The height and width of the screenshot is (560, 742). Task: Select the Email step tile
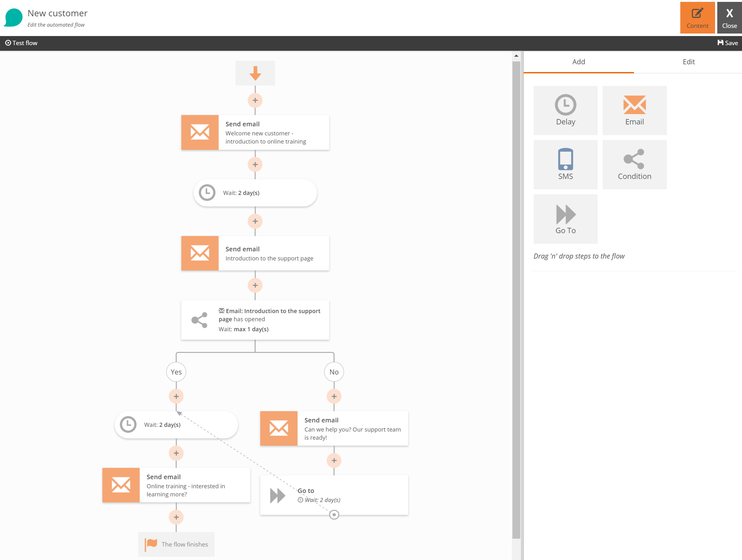[x=634, y=110]
